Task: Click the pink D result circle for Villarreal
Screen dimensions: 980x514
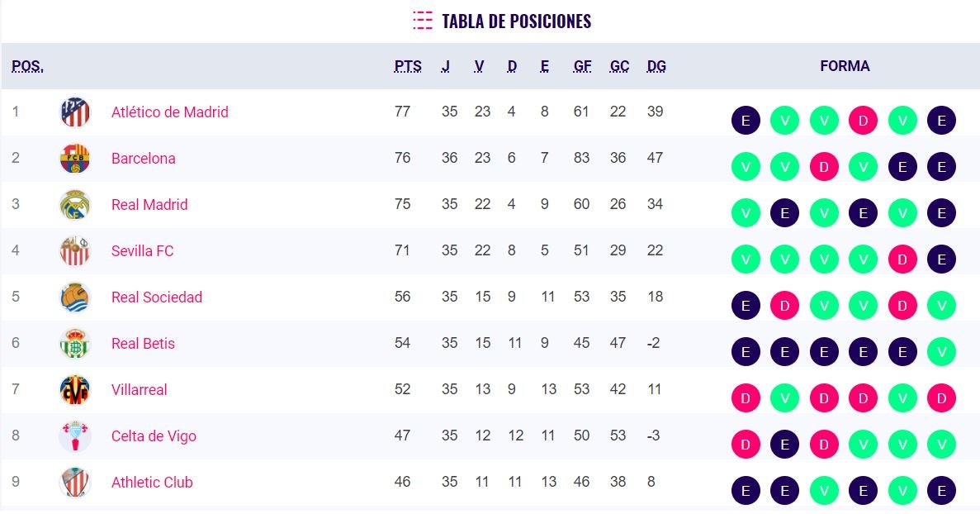Action: pyautogui.click(x=746, y=397)
